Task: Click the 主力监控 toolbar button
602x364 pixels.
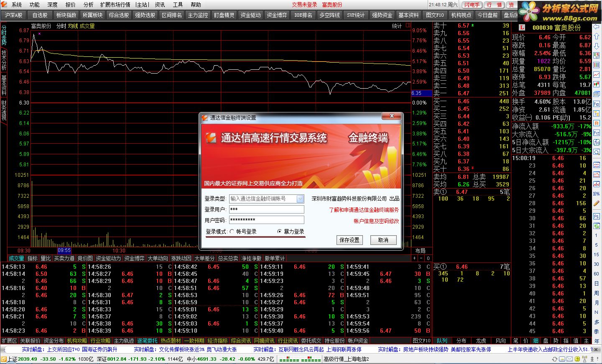Action: 198,15
